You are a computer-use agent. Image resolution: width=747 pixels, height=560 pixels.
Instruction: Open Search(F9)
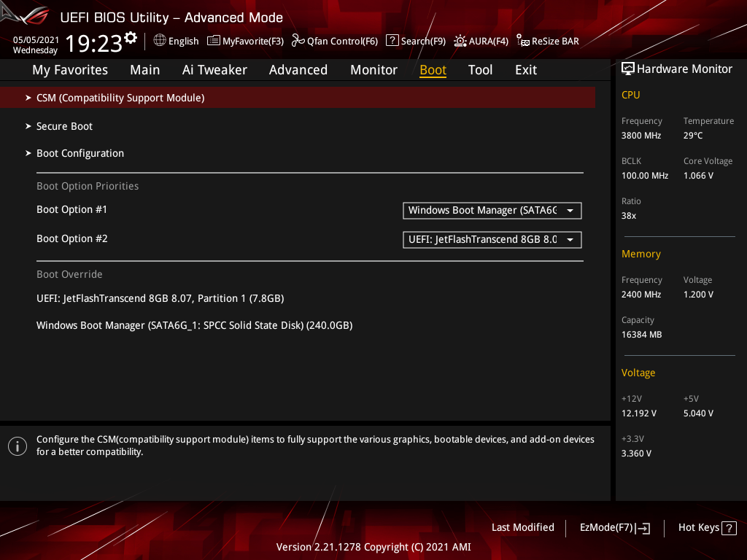pos(423,41)
